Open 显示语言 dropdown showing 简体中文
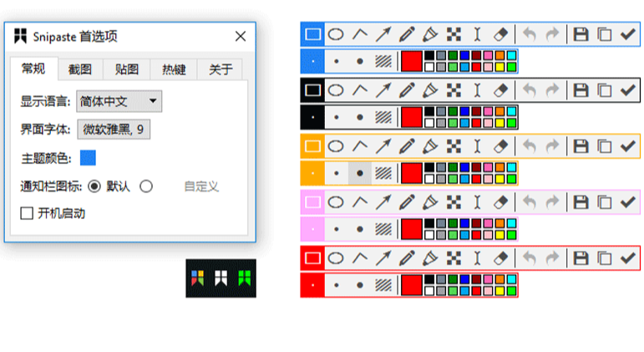This screenshot has height=352, width=644. click(119, 101)
